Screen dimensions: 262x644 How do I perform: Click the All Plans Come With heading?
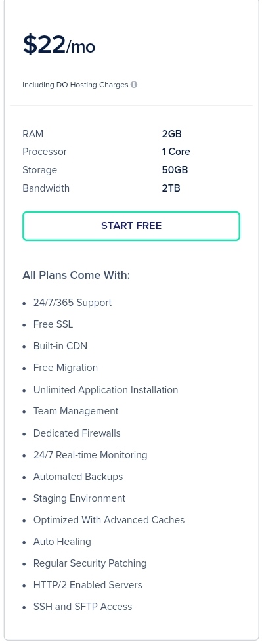pyautogui.click(x=76, y=275)
